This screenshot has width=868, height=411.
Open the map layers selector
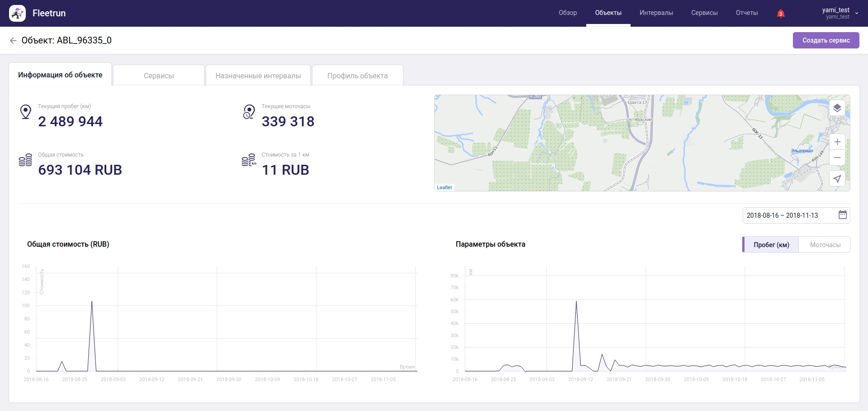pos(837,108)
